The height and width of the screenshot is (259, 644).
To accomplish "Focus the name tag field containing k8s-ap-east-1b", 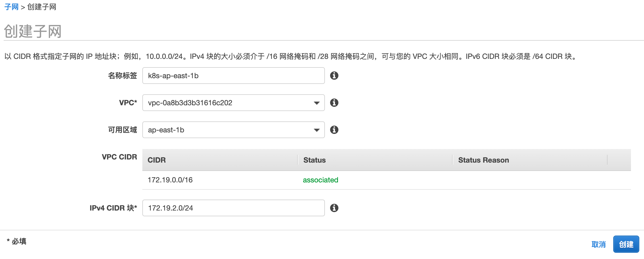I will (x=233, y=76).
